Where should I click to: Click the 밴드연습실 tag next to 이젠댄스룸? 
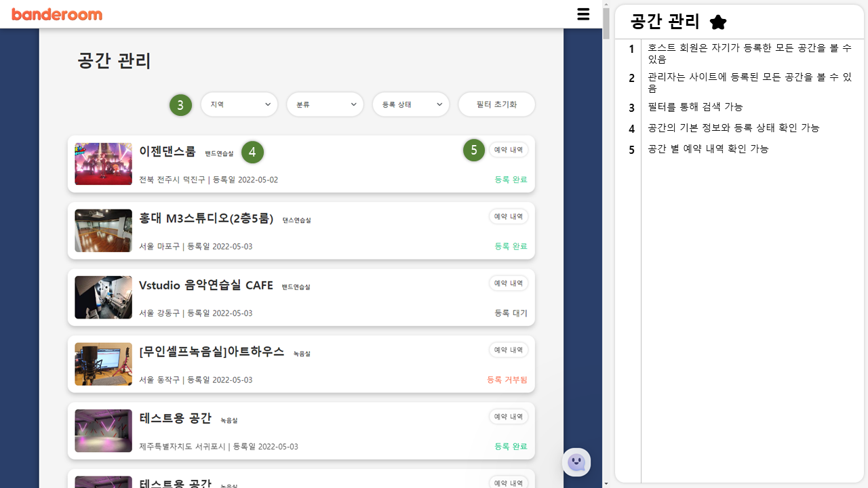pyautogui.click(x=218, y=154)
